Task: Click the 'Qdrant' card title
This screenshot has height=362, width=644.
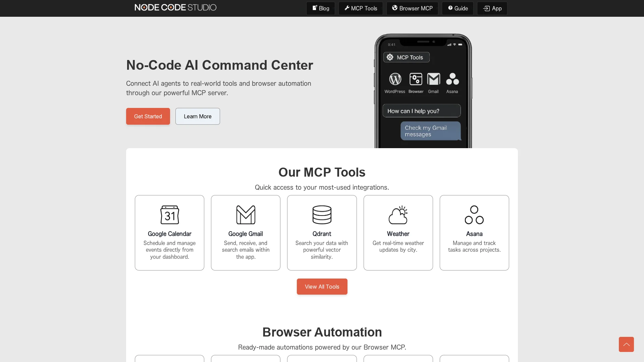Action: coord(322,234)
